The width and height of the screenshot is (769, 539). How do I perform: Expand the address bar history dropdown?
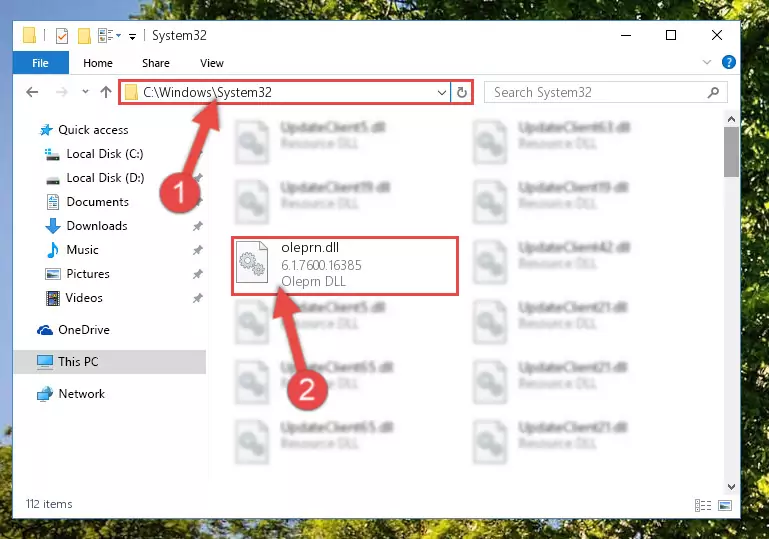(x=441, y=92)
